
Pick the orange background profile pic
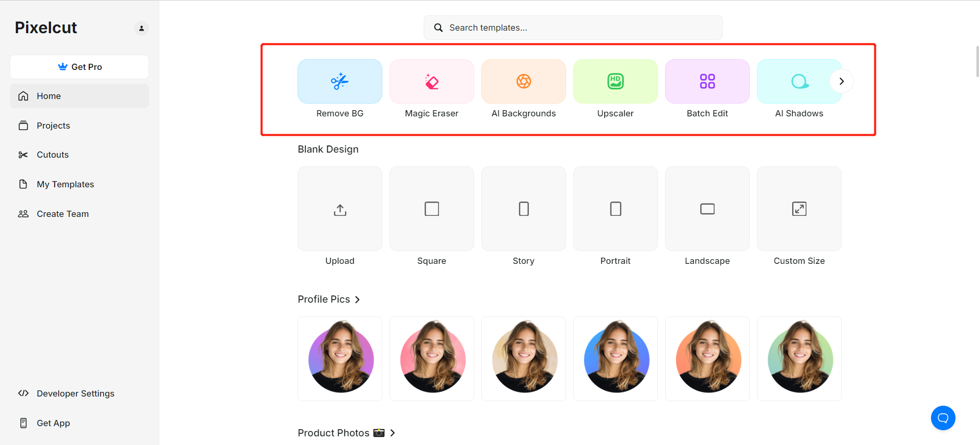click(707, 359)
